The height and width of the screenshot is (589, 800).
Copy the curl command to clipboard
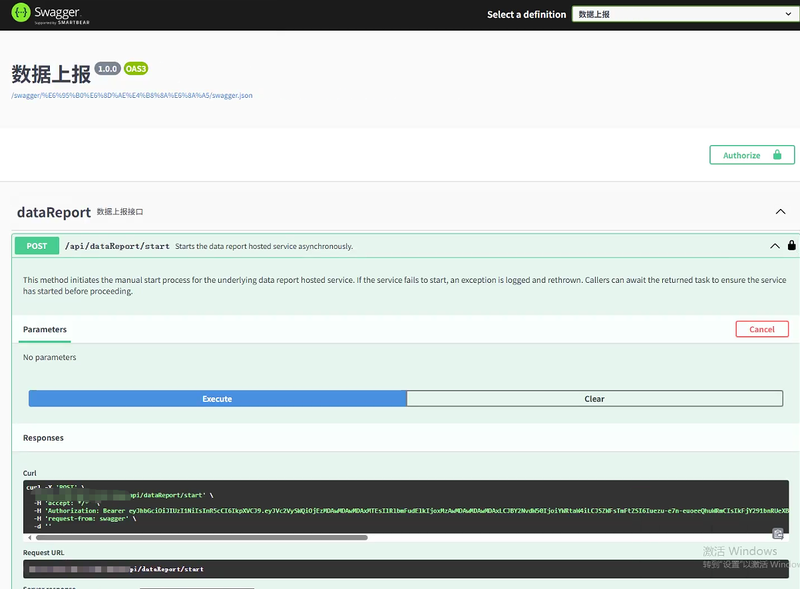click(778, 534)
